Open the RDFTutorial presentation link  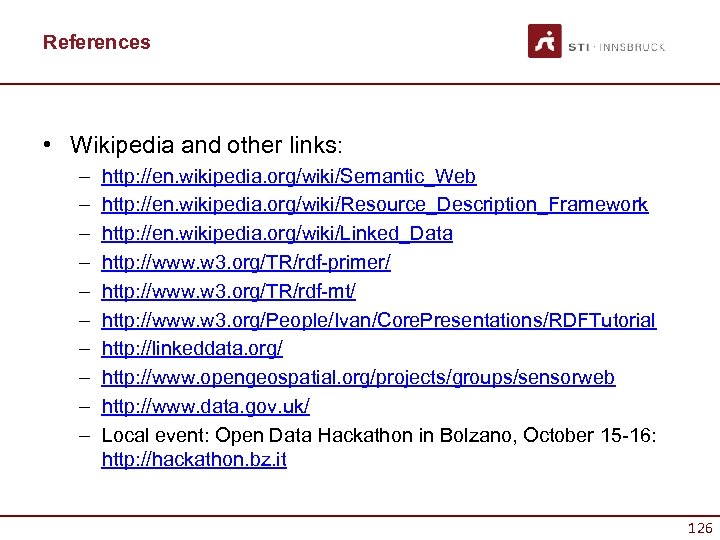[x=379, y=320]
